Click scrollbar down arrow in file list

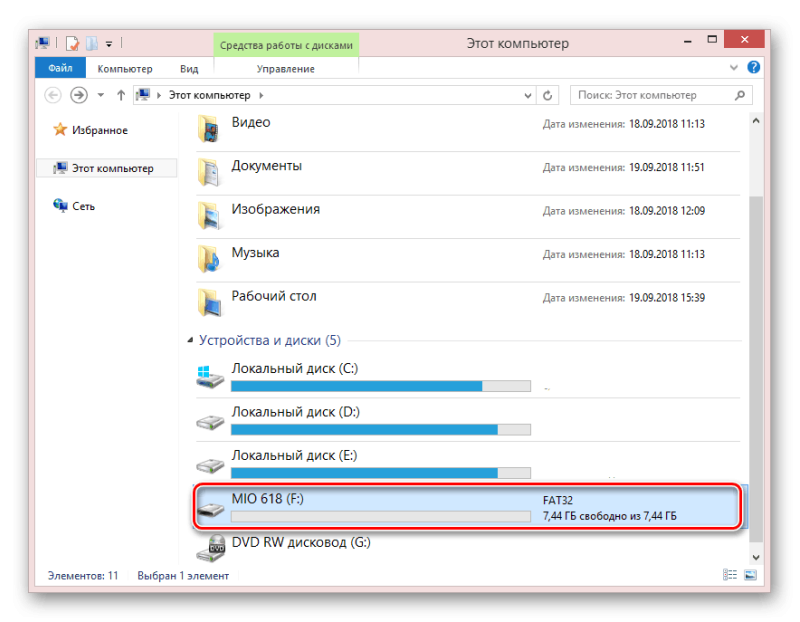[756, 557]
